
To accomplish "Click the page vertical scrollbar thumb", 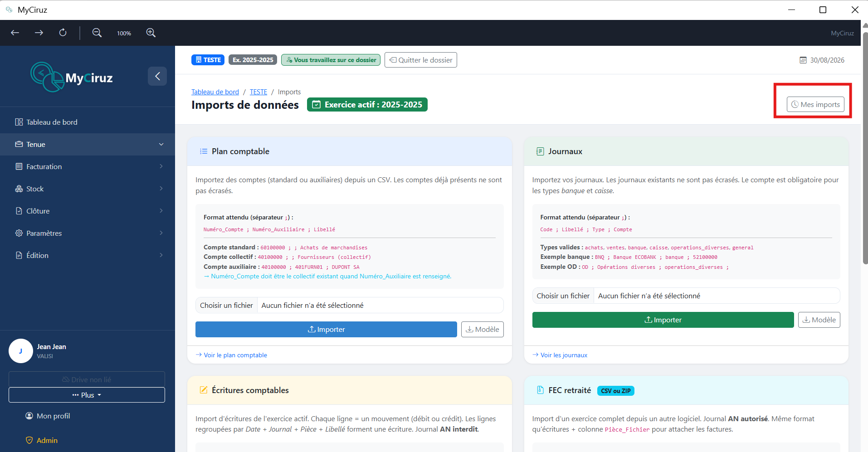I will tap(865, 147).
